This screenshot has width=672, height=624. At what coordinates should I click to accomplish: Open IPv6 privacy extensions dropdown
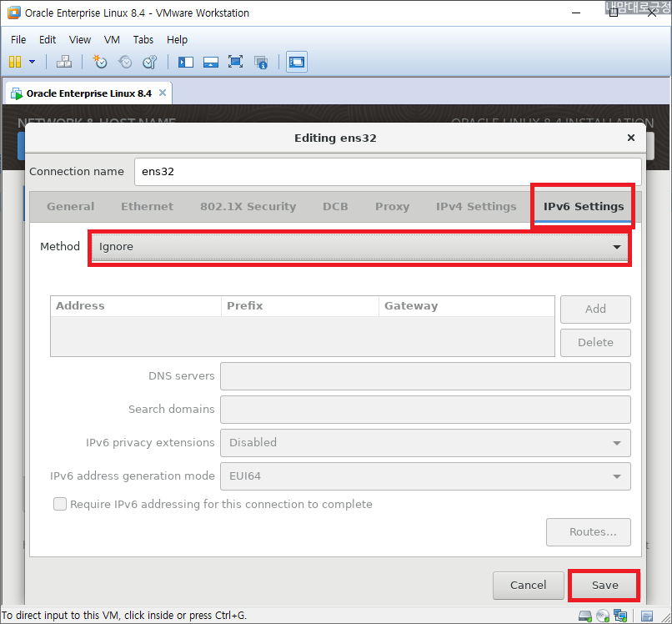pos(425,443)
